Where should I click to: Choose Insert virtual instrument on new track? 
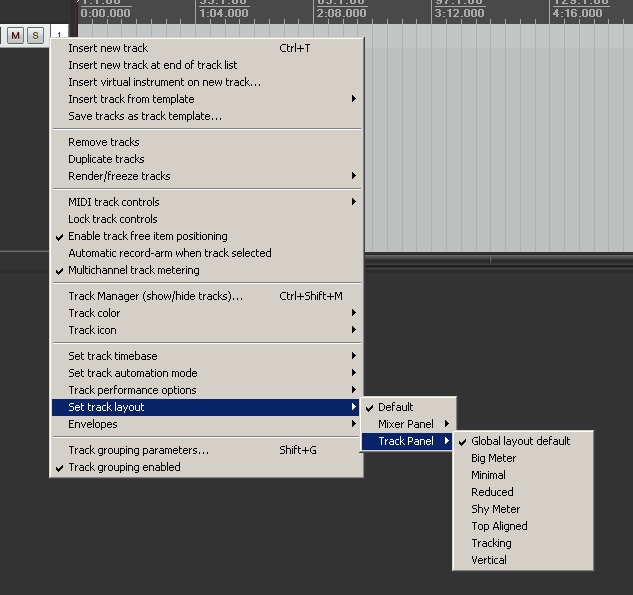pyautogui.click(x=164, y=82)
